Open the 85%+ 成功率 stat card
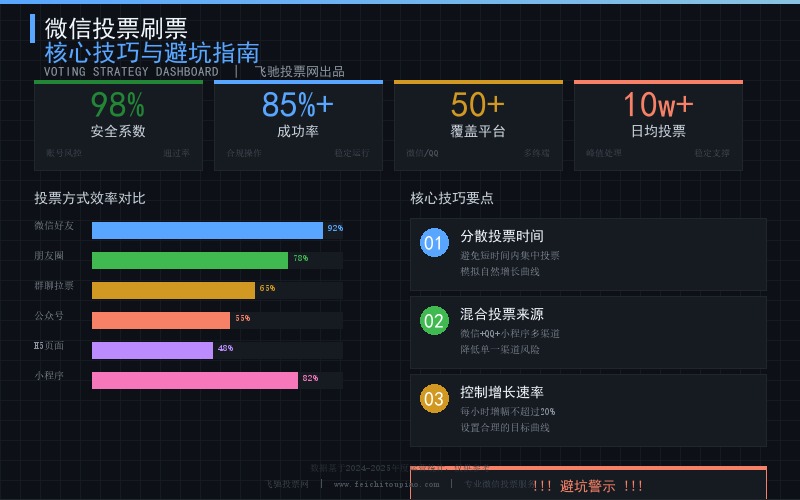This screenshot has width=800, height=500. click(x=298, y=126)
